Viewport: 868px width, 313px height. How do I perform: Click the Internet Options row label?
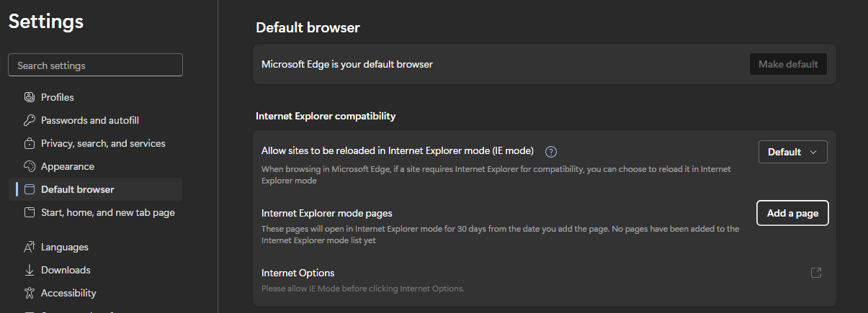click(x=298, y=273)
